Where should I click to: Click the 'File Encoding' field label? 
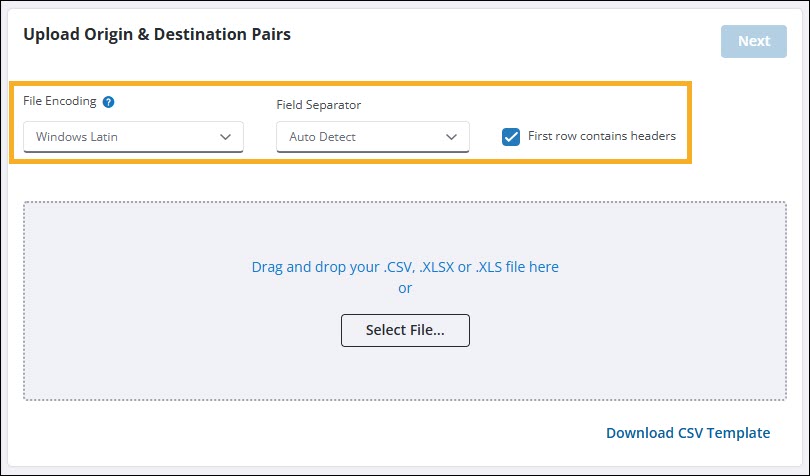tap(60, 102)
